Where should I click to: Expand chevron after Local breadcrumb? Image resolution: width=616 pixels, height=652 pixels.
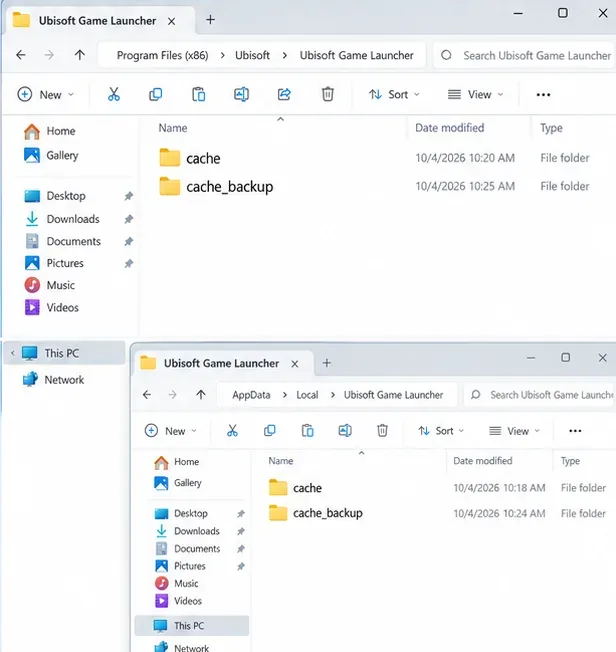point(332,395)
